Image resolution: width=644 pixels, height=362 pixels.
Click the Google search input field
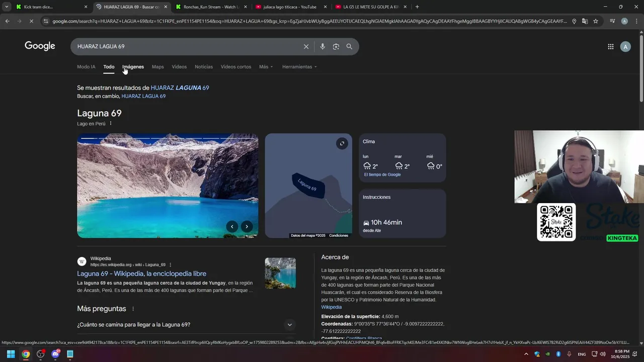(x=186, y=46)
